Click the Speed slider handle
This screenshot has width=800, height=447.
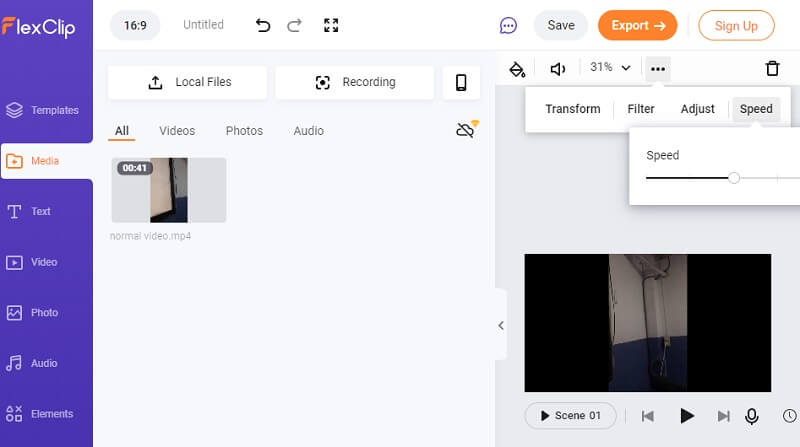[734, 178]
